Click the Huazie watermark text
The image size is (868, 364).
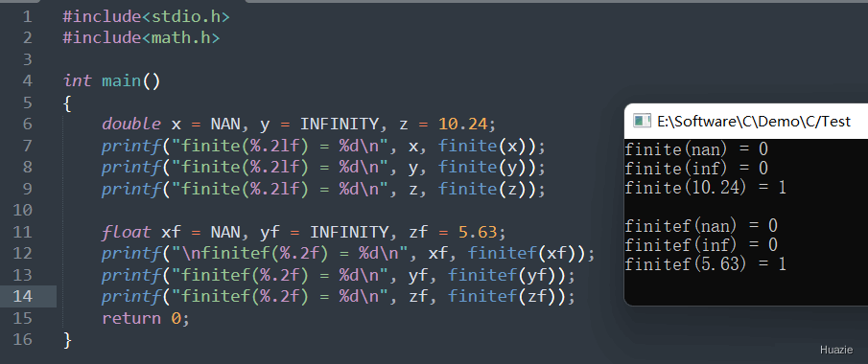click(x=835, y=350)
